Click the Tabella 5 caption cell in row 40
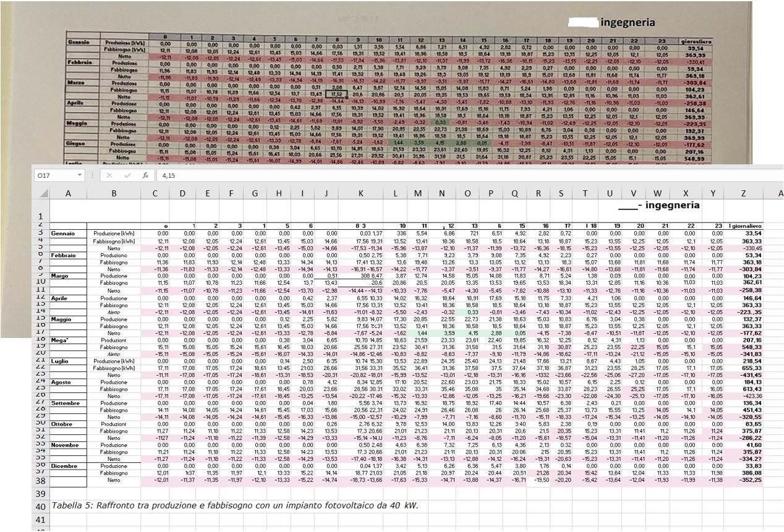Image resolution: width=784 pixels, height=532 pixels. point(235,506)
